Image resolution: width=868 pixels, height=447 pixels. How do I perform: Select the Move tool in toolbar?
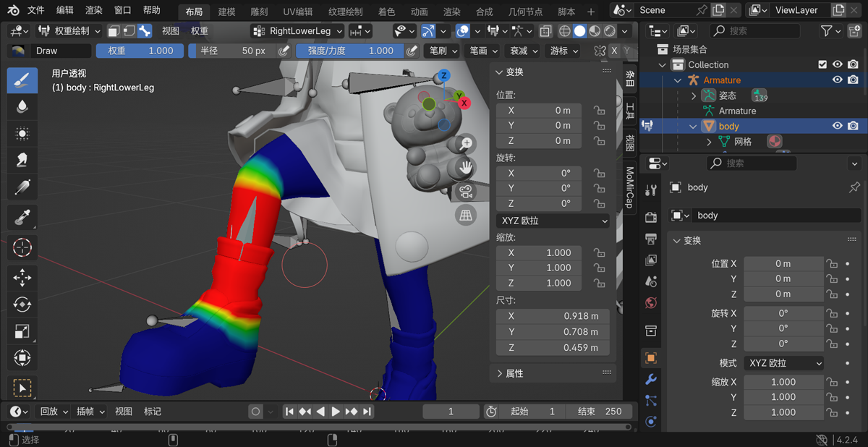22,277
